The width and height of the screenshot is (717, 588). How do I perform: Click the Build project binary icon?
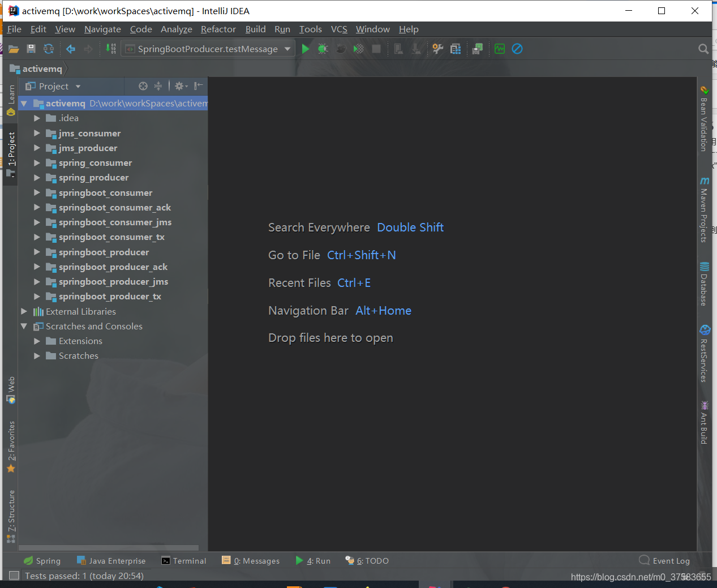111,49
